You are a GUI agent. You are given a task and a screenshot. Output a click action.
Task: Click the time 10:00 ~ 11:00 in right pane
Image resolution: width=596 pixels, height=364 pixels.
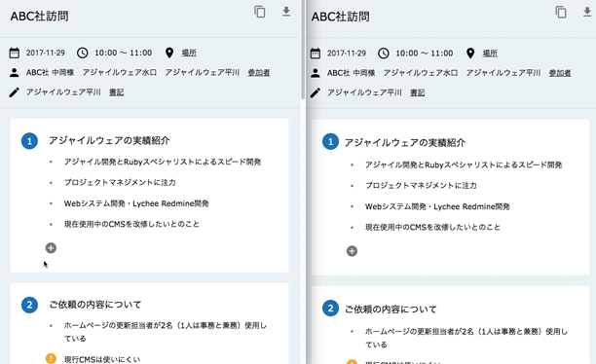tap(425, 54)
